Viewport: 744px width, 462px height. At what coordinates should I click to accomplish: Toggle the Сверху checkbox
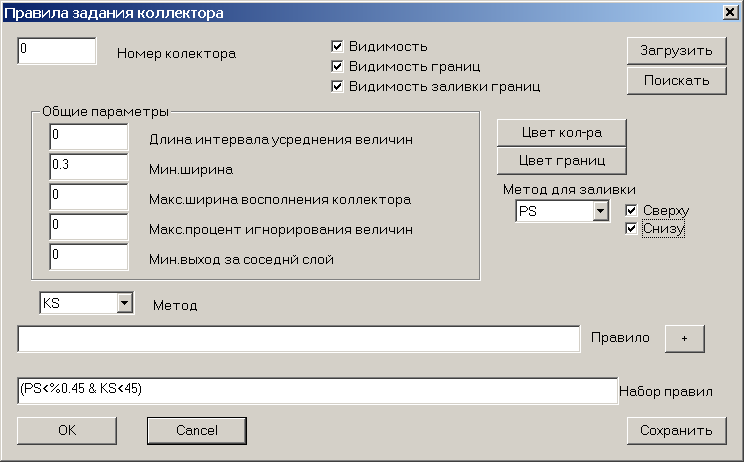pyautogui.click(x=631, y=210)
